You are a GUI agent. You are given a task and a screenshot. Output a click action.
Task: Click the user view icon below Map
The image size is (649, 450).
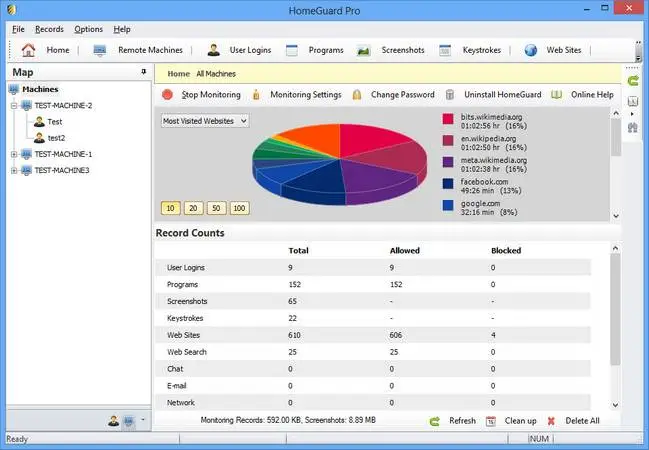pos(113,421)
